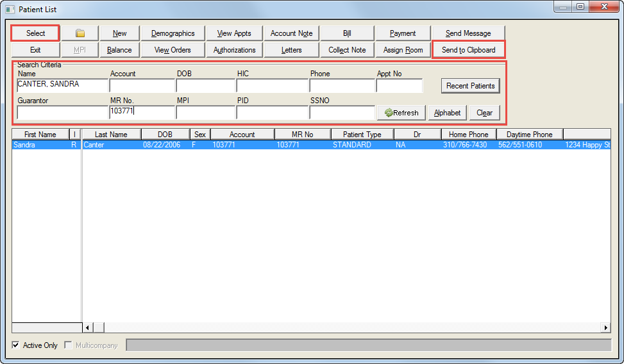
Task: Open Demographics for the patient
Action: [x=173, y=33]
